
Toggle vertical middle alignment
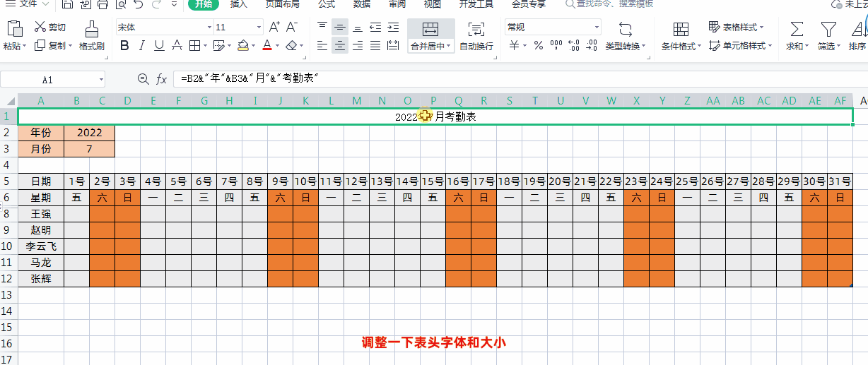[340, 28]
